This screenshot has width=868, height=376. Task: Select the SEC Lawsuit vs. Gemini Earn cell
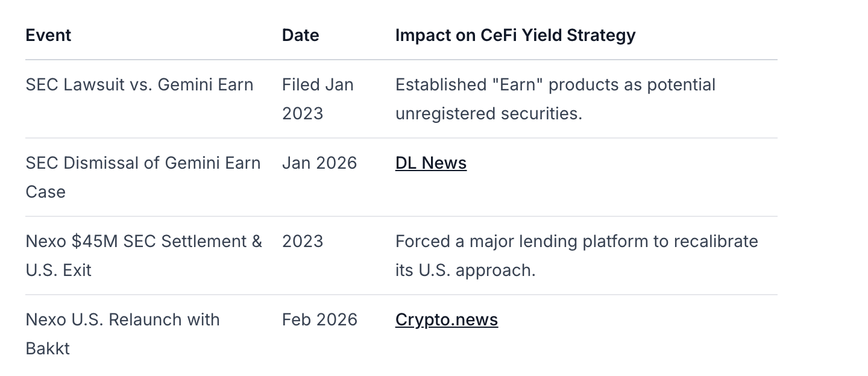pyautogui.click(x=139, y=85)
